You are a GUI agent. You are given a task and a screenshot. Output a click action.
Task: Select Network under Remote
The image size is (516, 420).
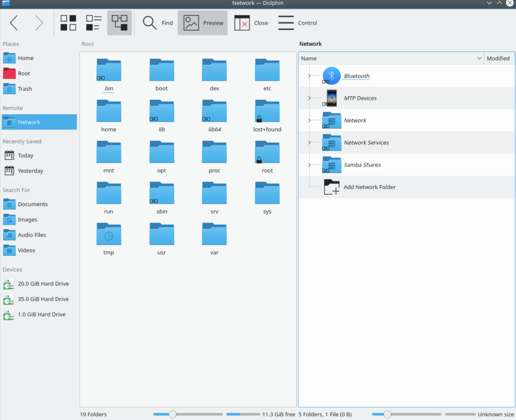[x=39, y=122]
